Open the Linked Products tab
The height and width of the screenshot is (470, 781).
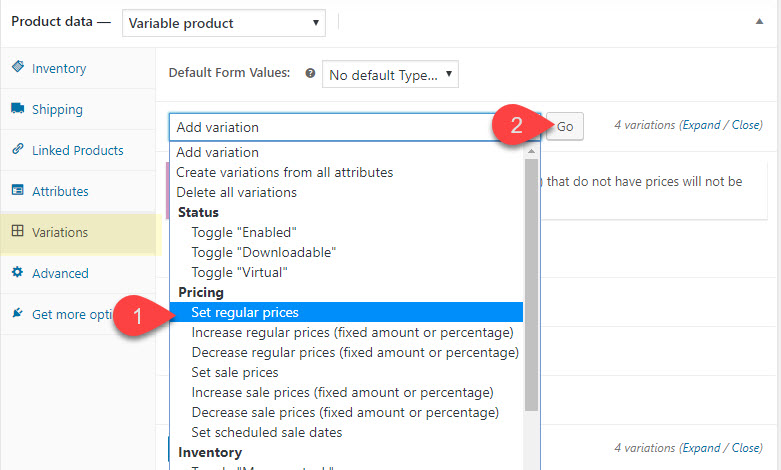coord(78,150)
